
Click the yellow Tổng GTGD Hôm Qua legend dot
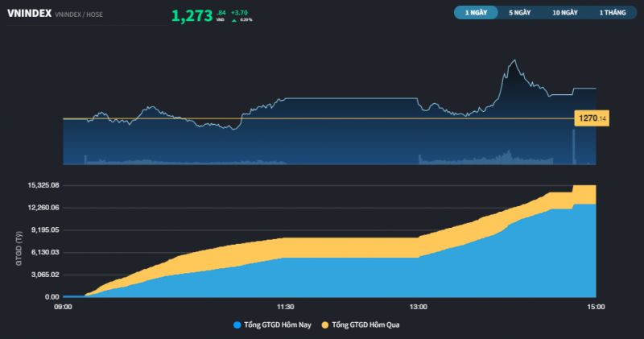pos(324,325)
